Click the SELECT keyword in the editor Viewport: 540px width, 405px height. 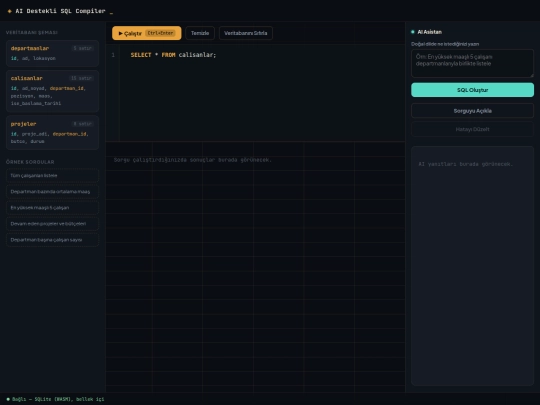[141, 55]
